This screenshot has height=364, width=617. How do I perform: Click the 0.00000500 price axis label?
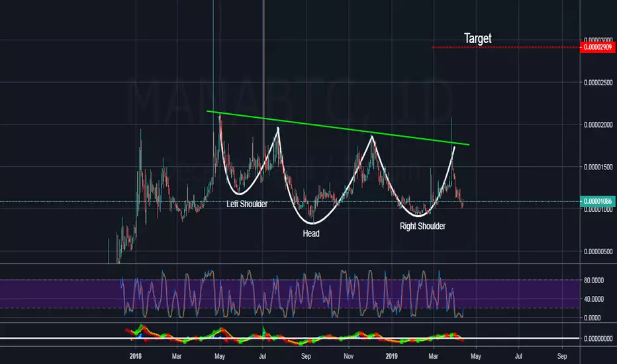598,251
